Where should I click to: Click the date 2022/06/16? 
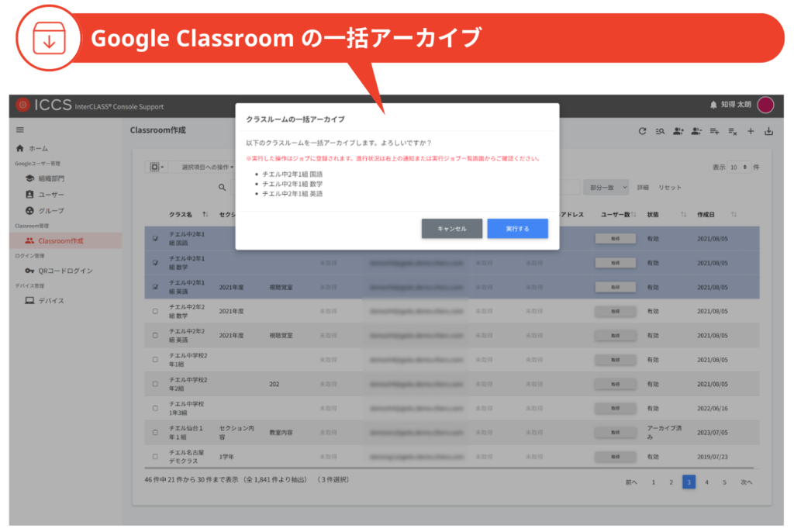click(x=712, y=409)
